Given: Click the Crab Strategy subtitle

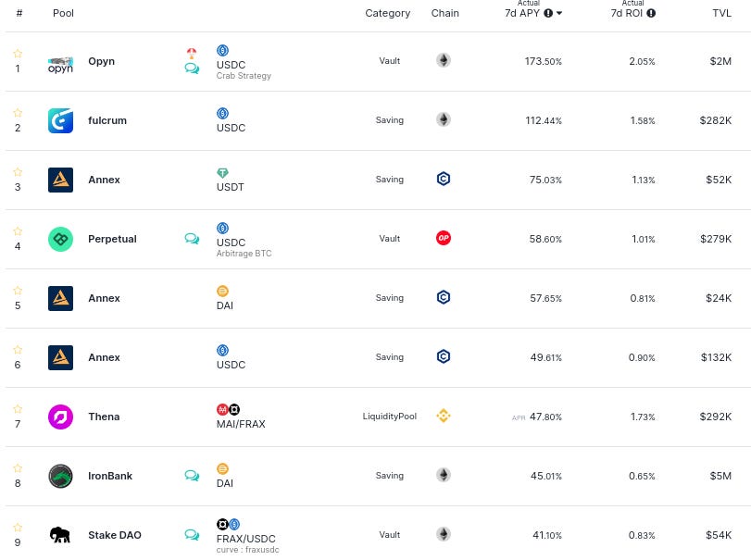Looking at the screenshot, I should pos(244,76).
